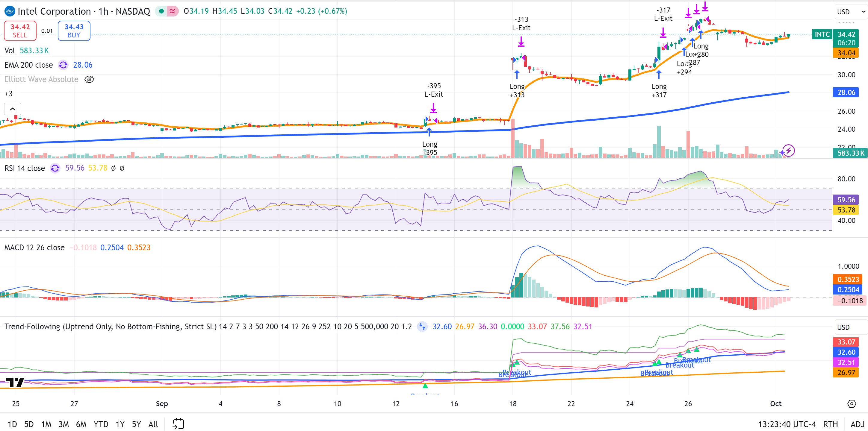
Task: Click the RSI 14 refresh cycle icon
Action: [55, 168]
